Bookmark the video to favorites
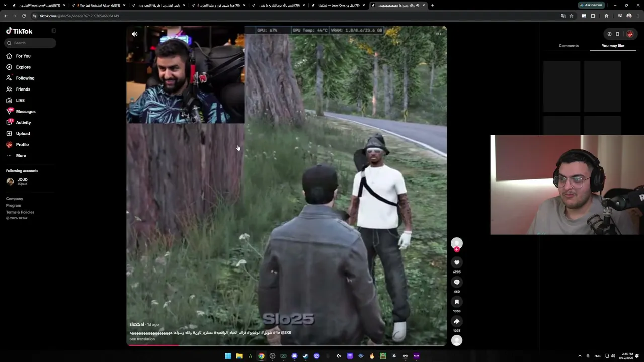The image size is (644, 362). (x=457, y=302)
